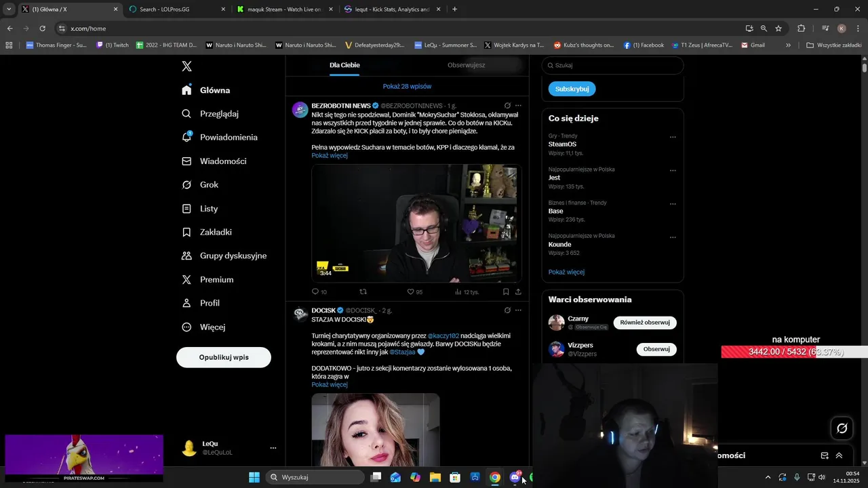The height and width of the screenshot is (488, 868).
Task: Open the @kaczy102 mention link
Action: click(x=443, y=336)
